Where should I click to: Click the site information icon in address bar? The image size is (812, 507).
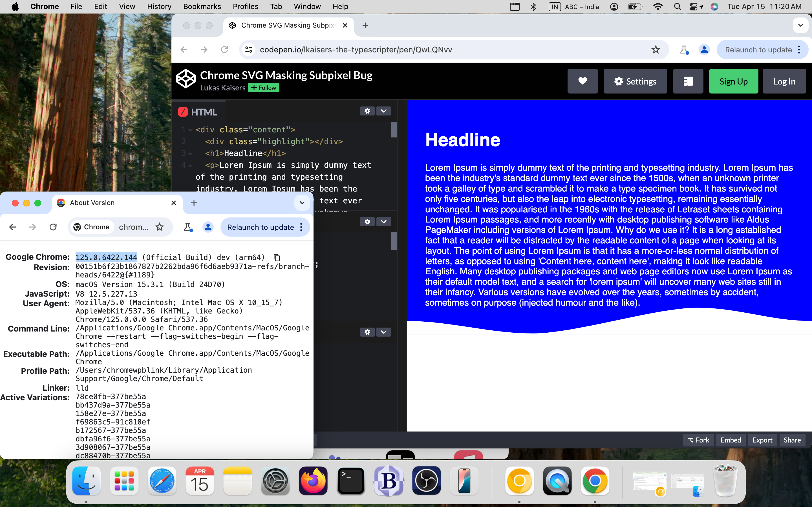[249, 50]
